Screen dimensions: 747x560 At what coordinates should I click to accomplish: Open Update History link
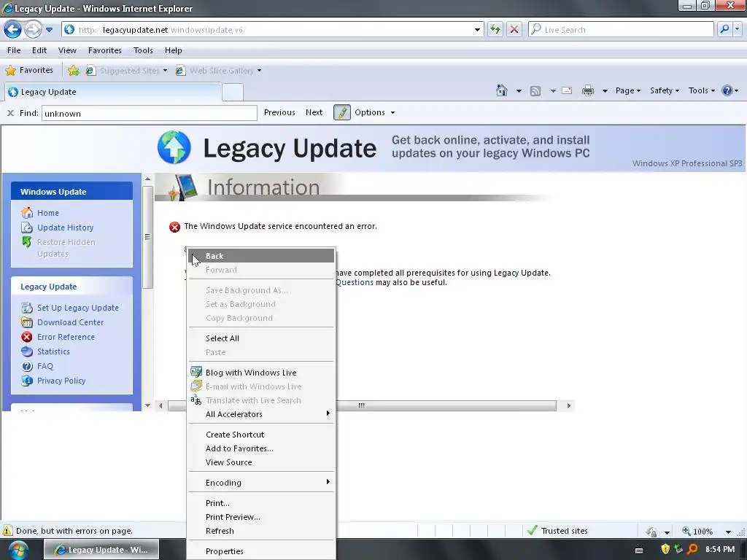[65, 227]
